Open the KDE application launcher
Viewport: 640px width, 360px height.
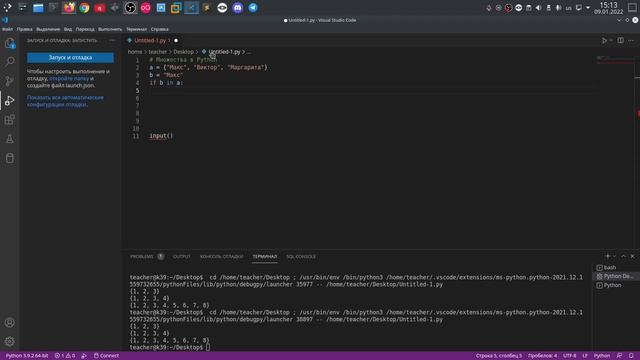(7, 8)
